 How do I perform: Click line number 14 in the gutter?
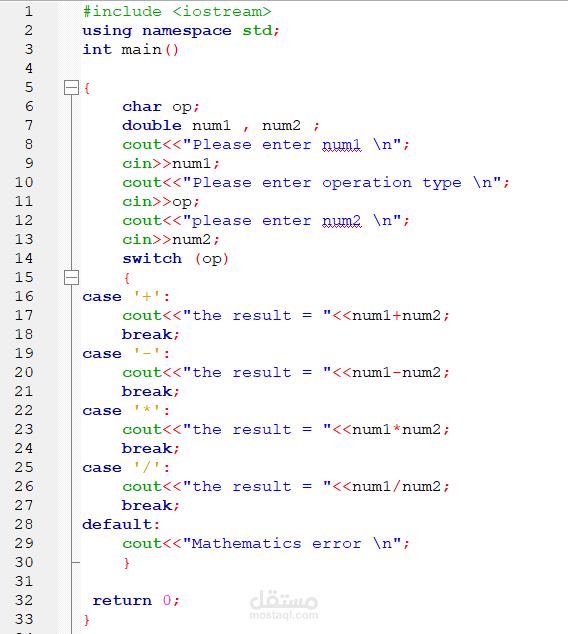coord(24,258)
